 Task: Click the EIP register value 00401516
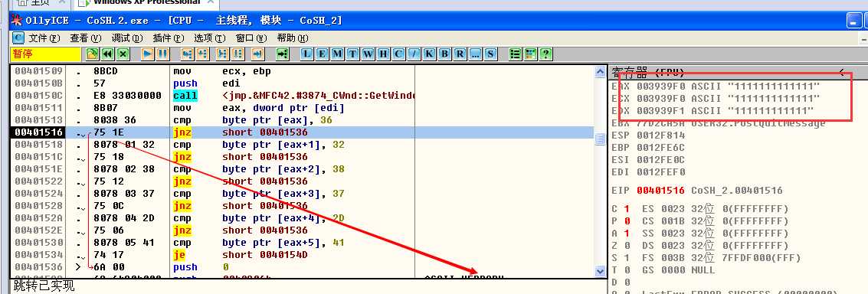click(x=661, y=191)
